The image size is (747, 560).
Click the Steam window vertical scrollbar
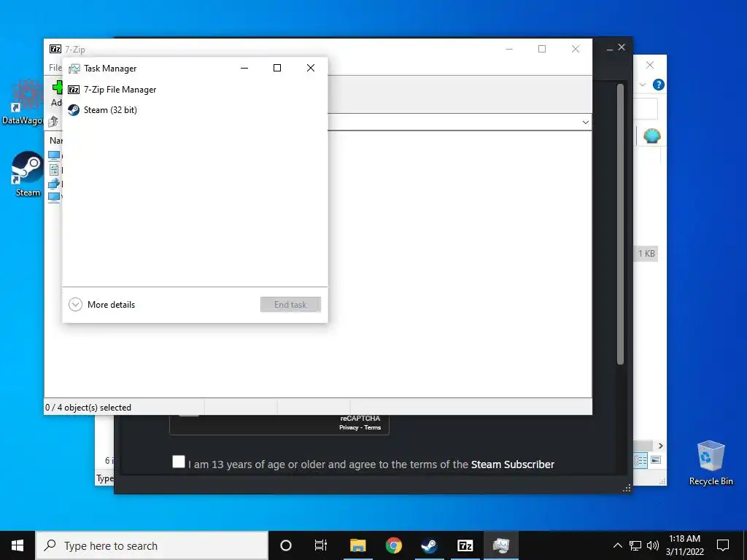click(620, 224)
